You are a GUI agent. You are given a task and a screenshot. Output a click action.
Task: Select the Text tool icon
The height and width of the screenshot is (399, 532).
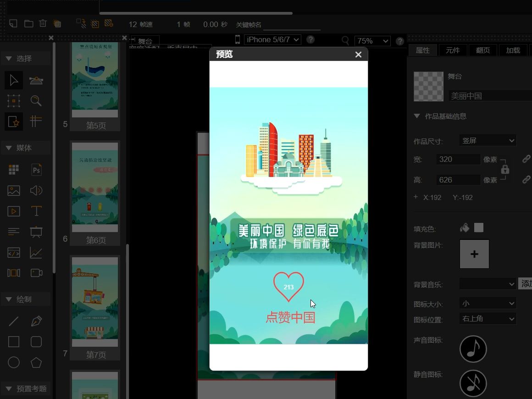coord(36,211)
